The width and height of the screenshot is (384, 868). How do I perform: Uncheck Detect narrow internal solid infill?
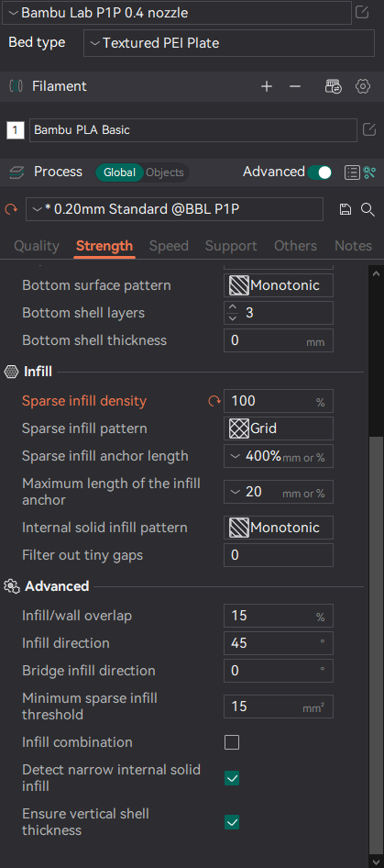click(x=232, y=778)
